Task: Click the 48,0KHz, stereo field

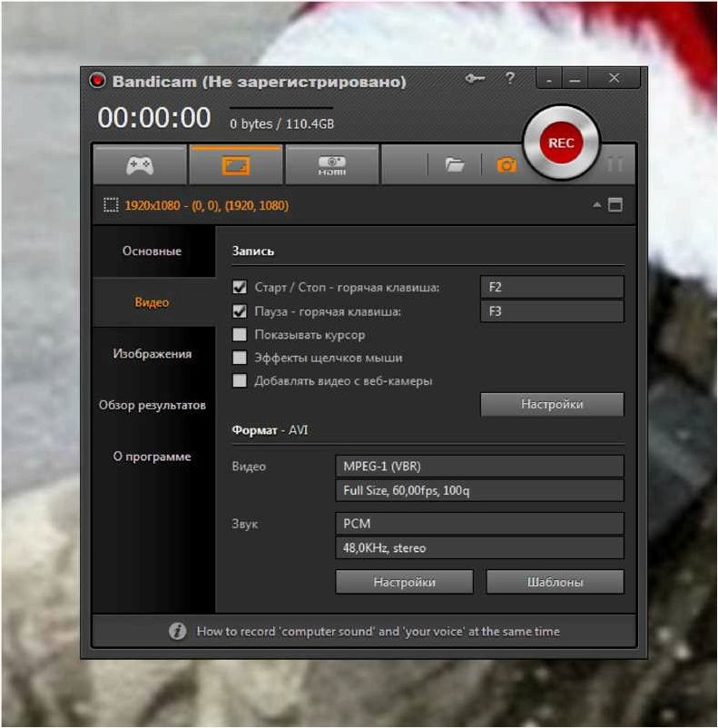Action: click(479, 548)
